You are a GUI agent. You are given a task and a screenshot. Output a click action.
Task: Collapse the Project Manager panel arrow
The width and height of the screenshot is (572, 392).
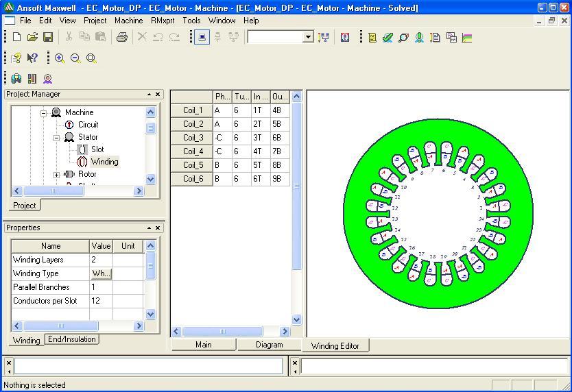point(149,95)
